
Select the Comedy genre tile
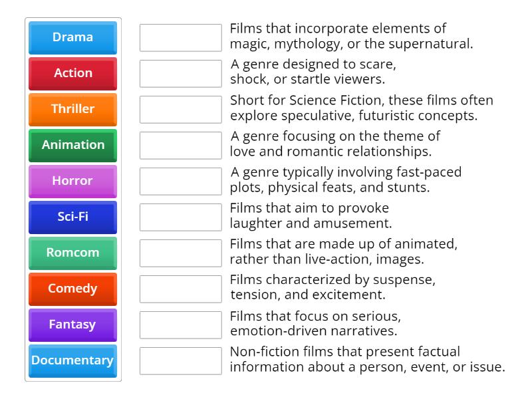pyautogui.click(x=71, y=289)
